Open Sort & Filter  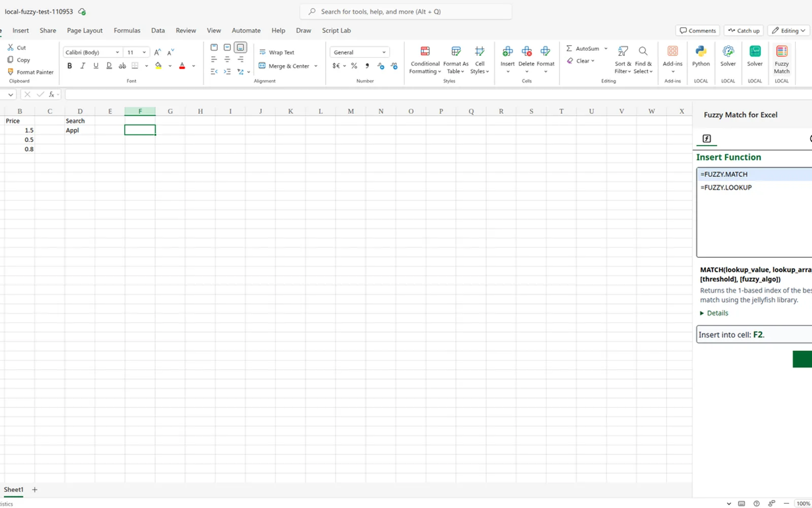point(623,60)
